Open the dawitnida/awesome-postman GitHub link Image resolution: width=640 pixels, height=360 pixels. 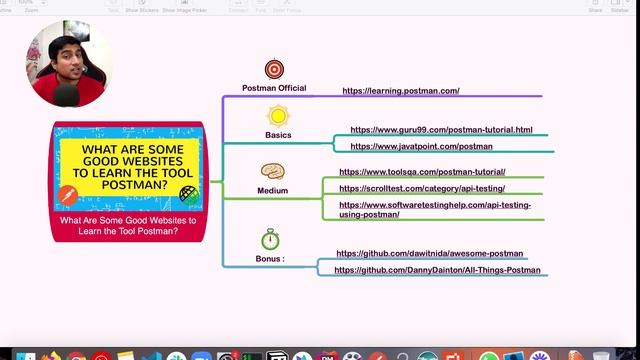coord(429,253)
